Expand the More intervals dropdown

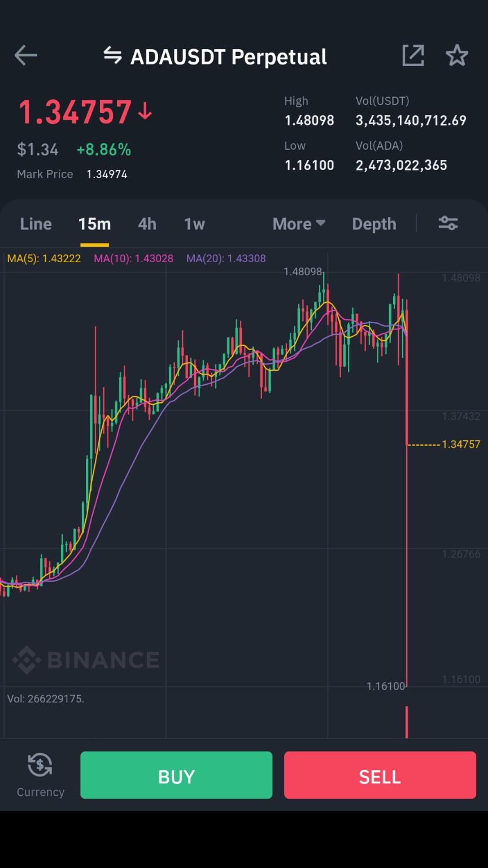[299, 224]
